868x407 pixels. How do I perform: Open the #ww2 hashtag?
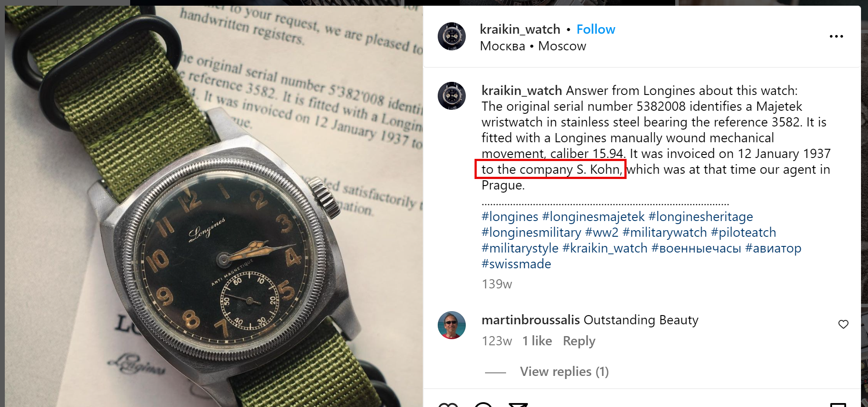602,232
